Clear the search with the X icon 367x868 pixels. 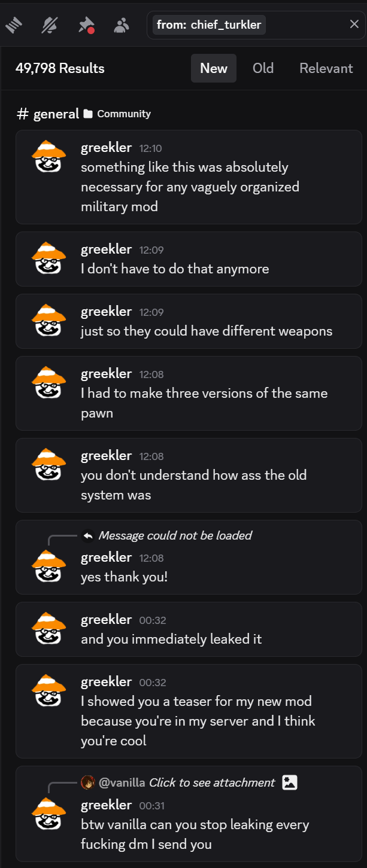(x=354, y=25)
